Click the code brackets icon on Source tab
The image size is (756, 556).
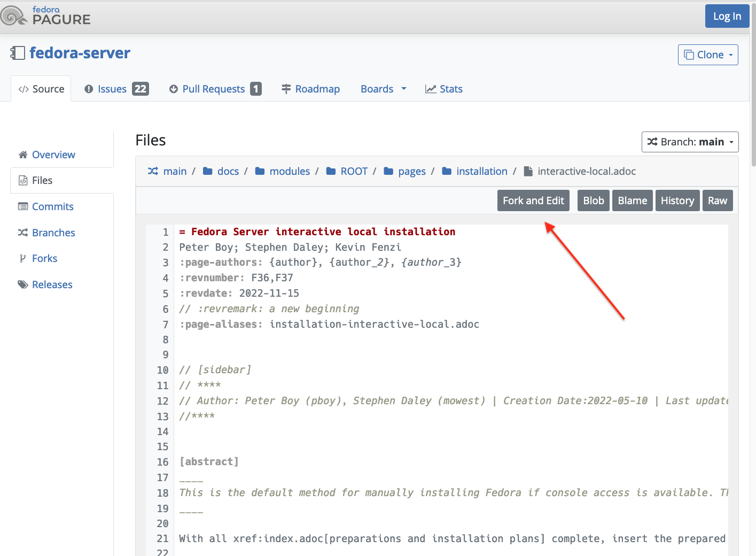24,89
